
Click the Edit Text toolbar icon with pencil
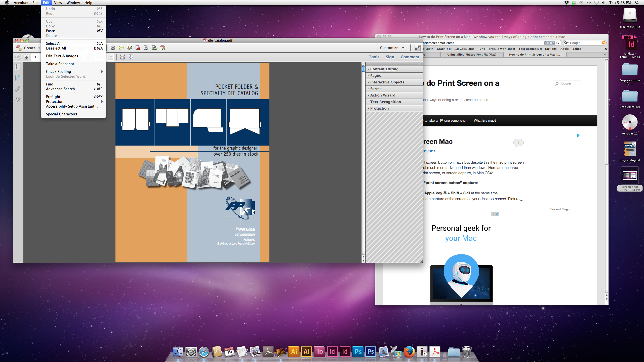click(x=163, y=48)
